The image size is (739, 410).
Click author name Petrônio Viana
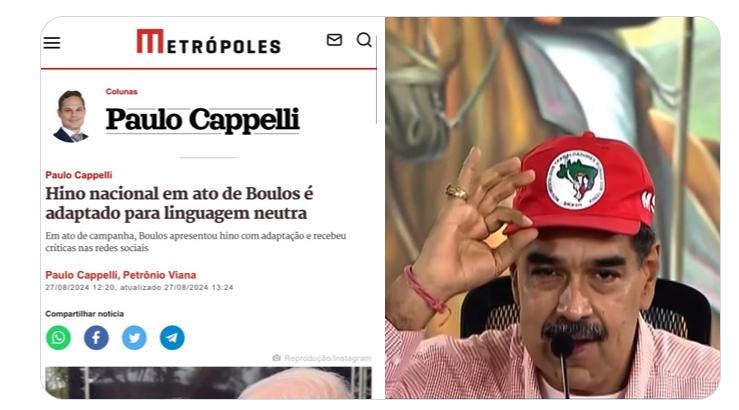(x=159, y=275)
